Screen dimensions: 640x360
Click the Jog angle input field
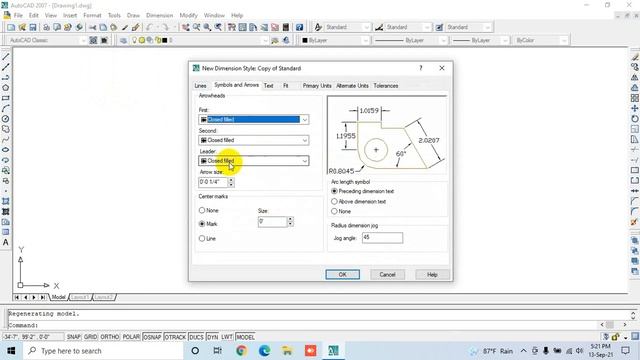pyautogui.click(x=382, y=238)
